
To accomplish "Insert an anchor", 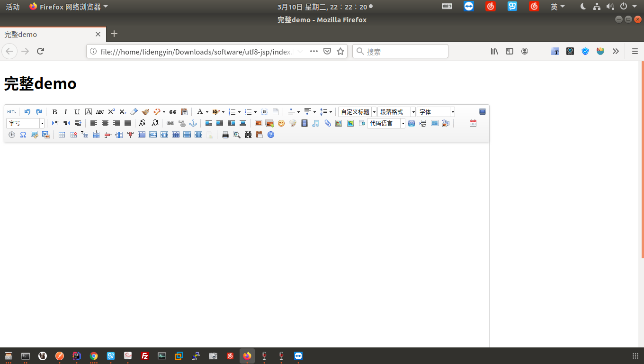I will (193, 123).
